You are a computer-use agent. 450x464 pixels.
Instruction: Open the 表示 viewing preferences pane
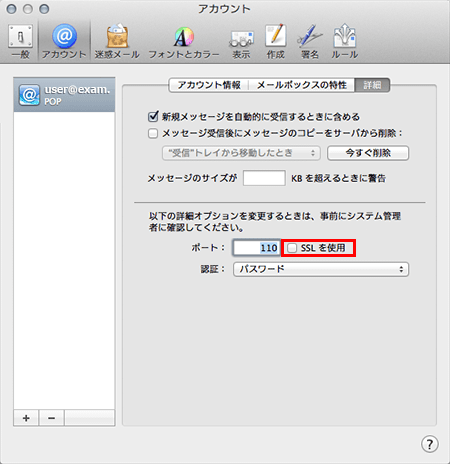pos(241,41)
